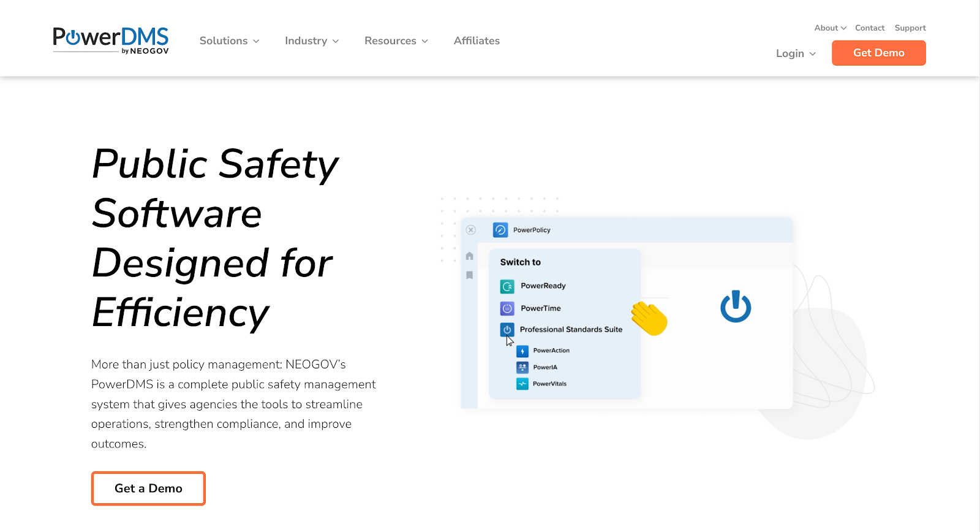
Task: Select the PowerIA label
Action: (x=545, y=367)
